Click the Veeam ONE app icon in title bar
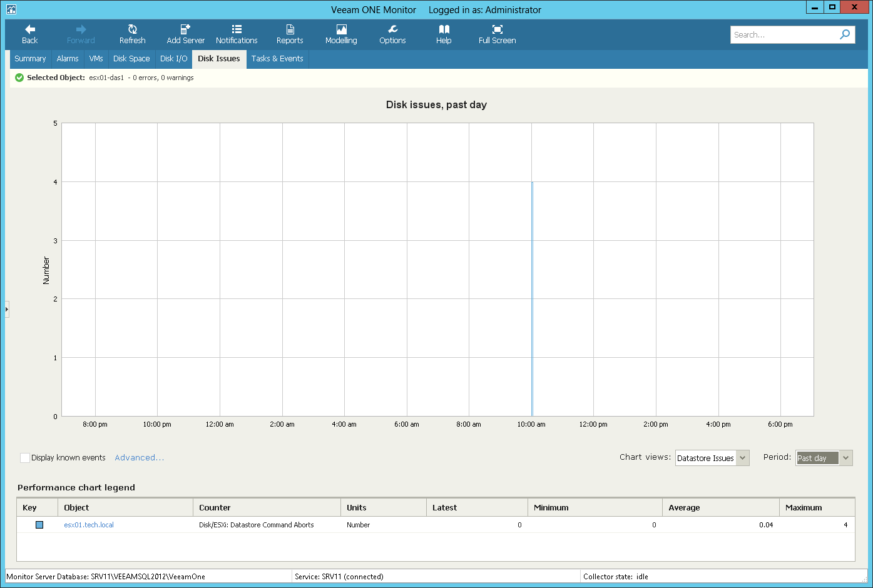Viewport: 873px width, 588px height. point(11,9)
